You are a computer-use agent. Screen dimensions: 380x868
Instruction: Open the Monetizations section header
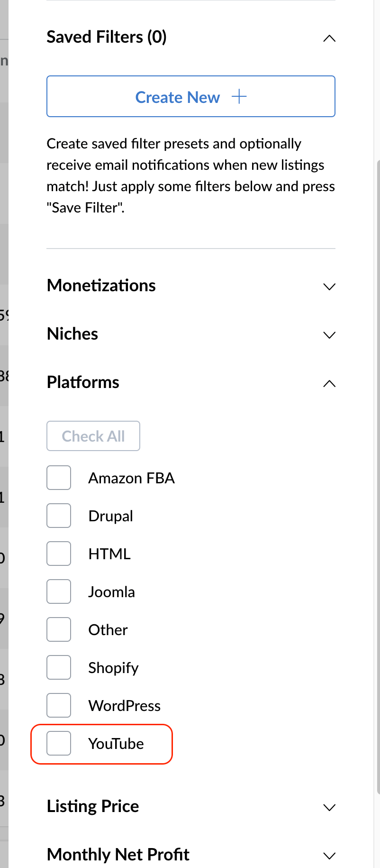coord(101,286)
